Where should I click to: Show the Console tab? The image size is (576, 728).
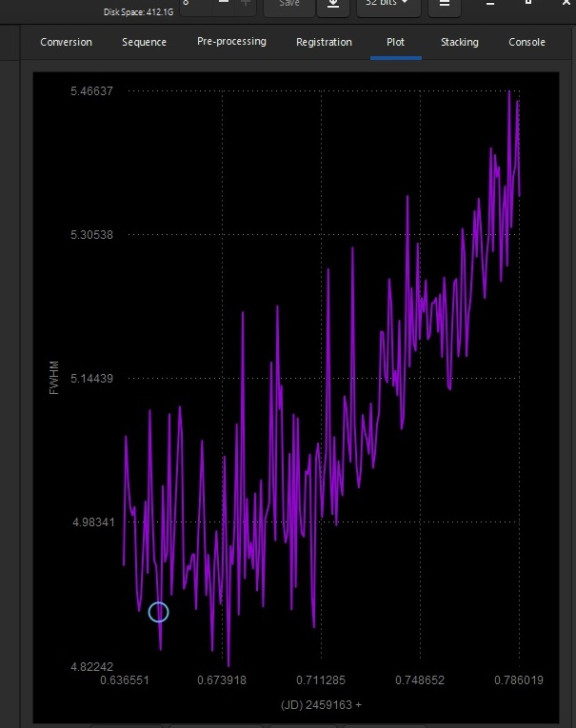(x=526, y=42)
